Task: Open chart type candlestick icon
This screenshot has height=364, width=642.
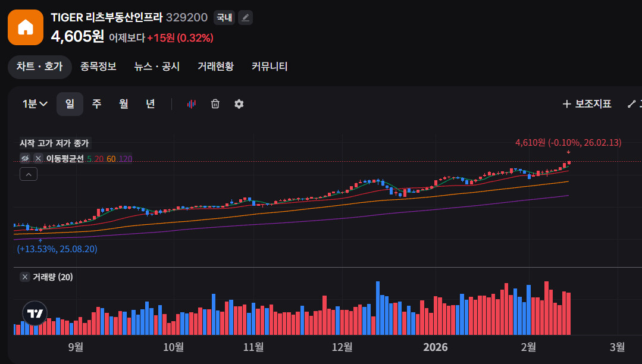Action: tap(191, 104)
